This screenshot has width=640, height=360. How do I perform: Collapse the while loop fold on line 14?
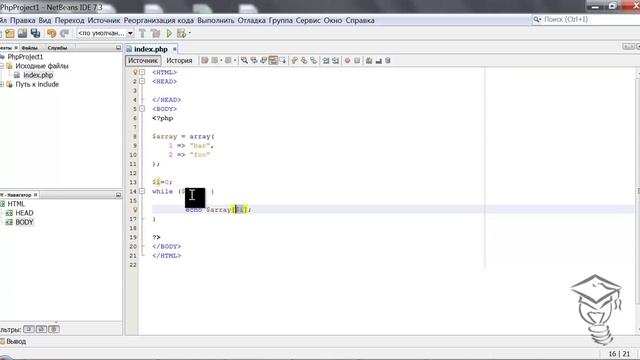point(142,191)
